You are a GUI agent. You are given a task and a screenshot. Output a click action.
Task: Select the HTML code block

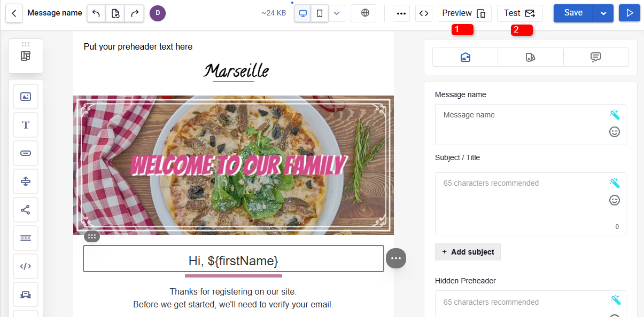point(26,266)
